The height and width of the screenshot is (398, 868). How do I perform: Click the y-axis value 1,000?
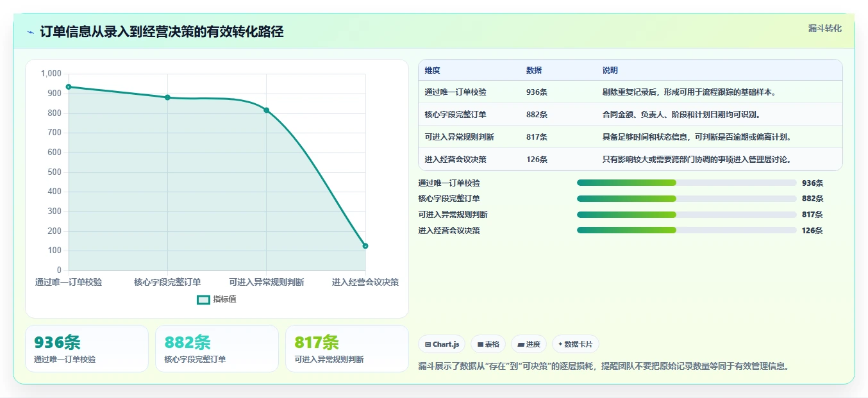[x=51, y=74]
